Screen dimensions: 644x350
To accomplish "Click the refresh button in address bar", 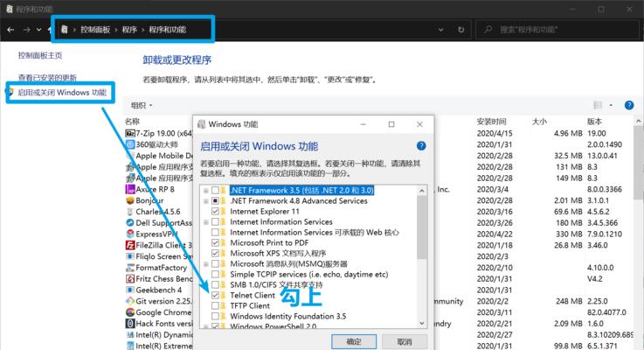I will [460, 30].
